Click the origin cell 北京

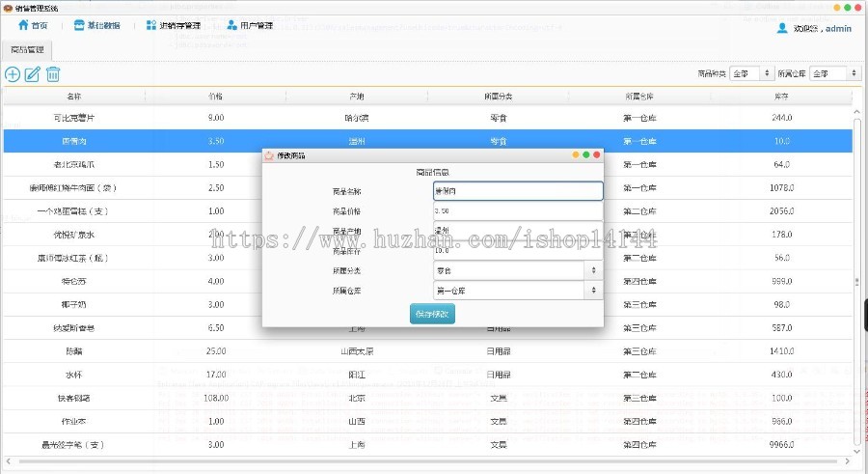click(357, 398)
